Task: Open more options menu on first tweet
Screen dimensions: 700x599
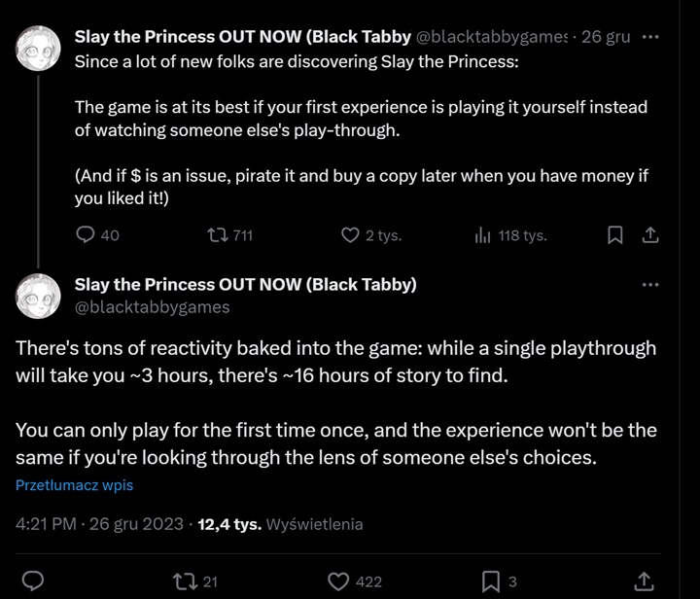Action: (650, 37)
